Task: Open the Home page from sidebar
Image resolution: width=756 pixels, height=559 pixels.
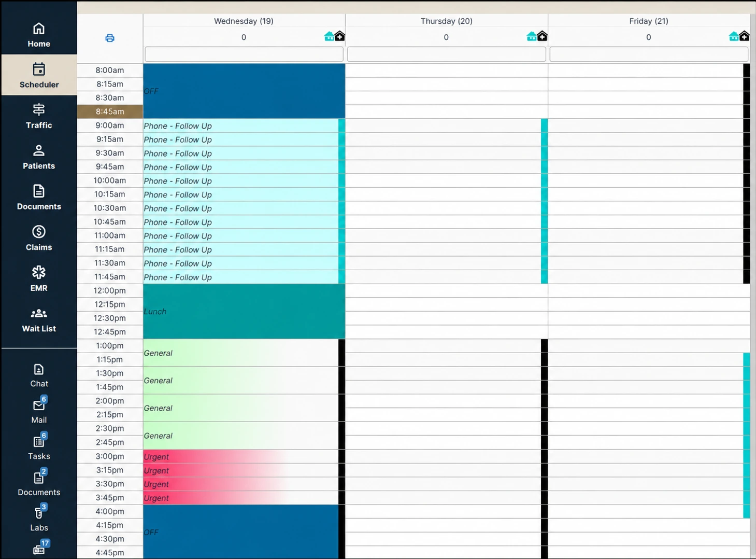Action: click(39, 35)
